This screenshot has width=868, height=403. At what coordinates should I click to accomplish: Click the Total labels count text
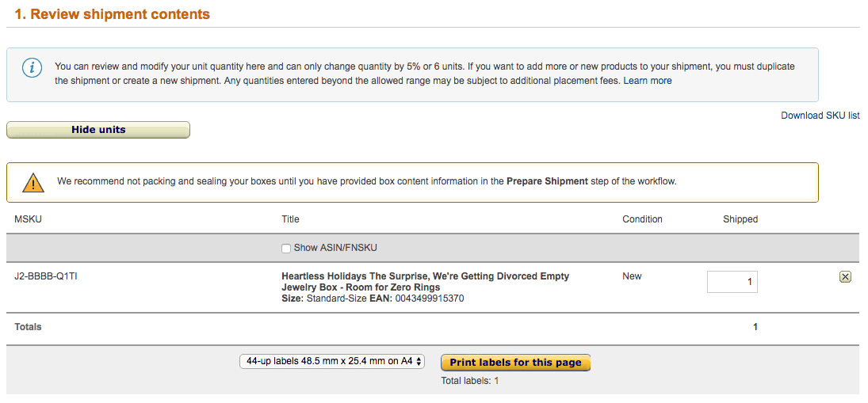pos(470,380)
